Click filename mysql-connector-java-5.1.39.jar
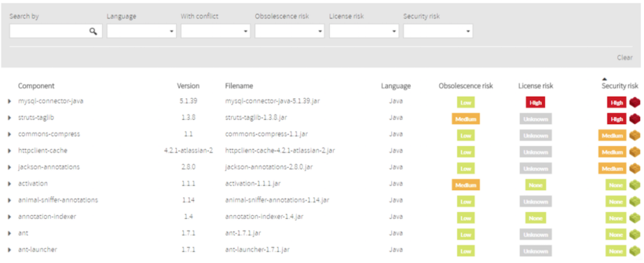 [x=272, y=101]
